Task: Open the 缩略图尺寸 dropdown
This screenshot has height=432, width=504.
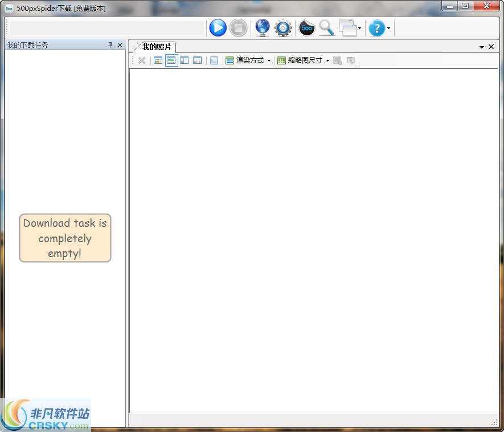Action: coord(304,60)
